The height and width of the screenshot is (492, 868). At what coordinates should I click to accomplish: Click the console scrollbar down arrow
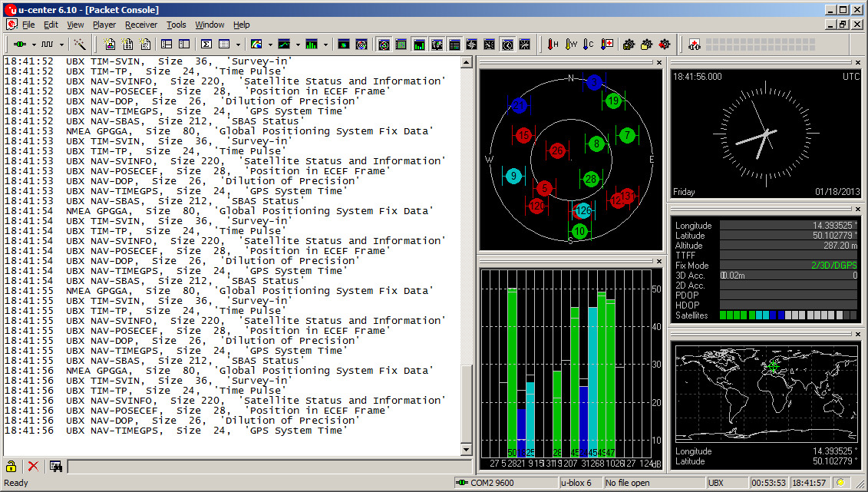[x=466, y=450]
